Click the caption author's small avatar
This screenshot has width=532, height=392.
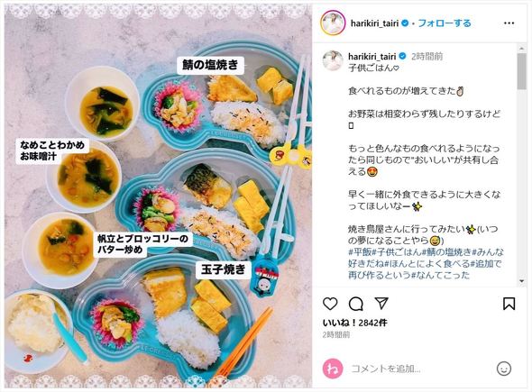click(x=333, y=60)
